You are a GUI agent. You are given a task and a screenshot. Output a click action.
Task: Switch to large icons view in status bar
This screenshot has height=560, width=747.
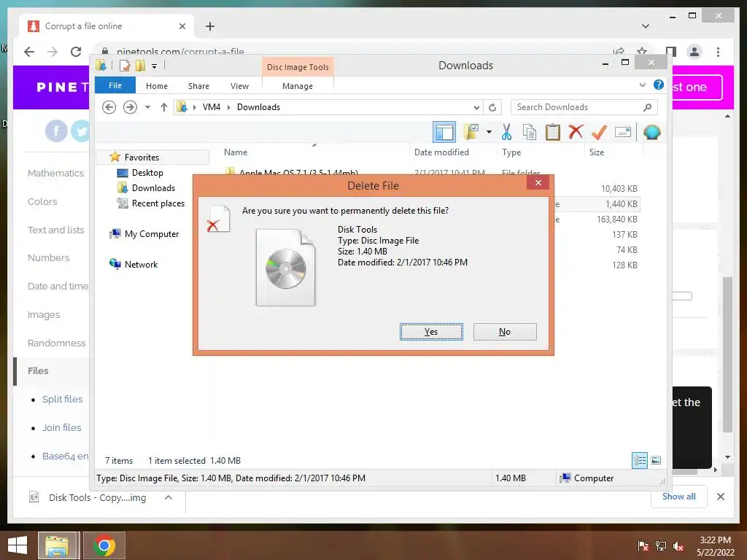click(656, 460)
